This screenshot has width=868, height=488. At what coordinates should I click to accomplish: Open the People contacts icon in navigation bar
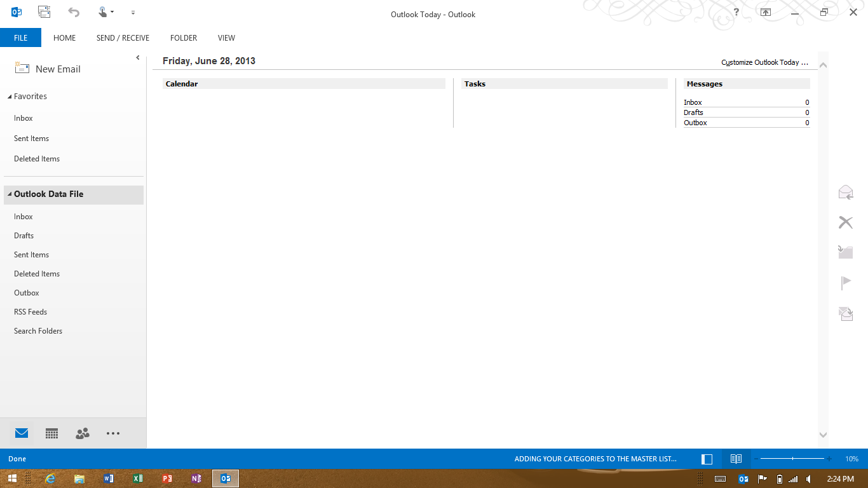[x=83, y=433]
